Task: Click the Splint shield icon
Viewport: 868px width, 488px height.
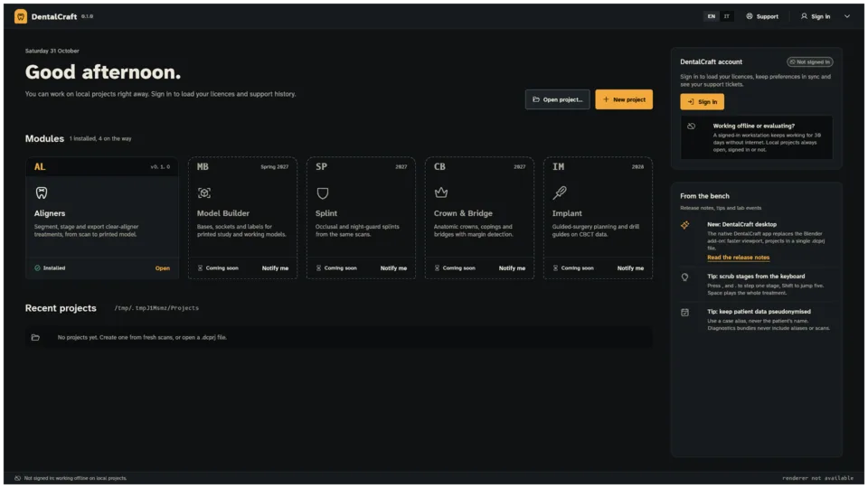Action: (x=323, y=192)
